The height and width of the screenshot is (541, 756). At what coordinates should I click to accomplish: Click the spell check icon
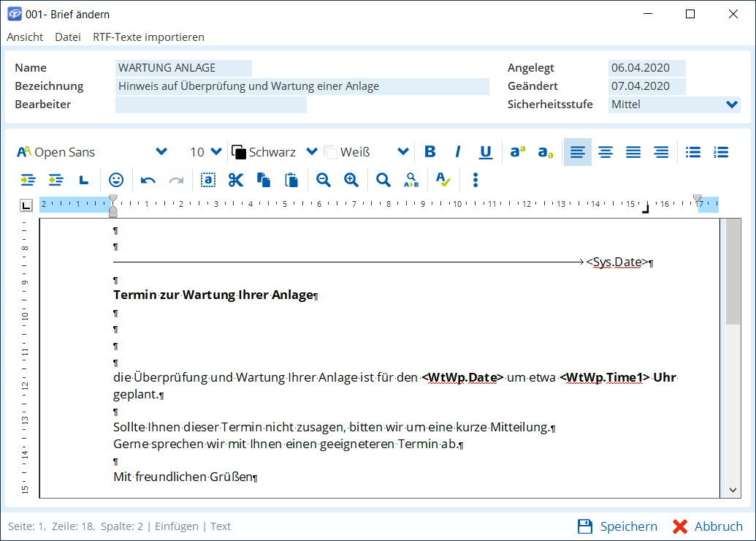443,180
